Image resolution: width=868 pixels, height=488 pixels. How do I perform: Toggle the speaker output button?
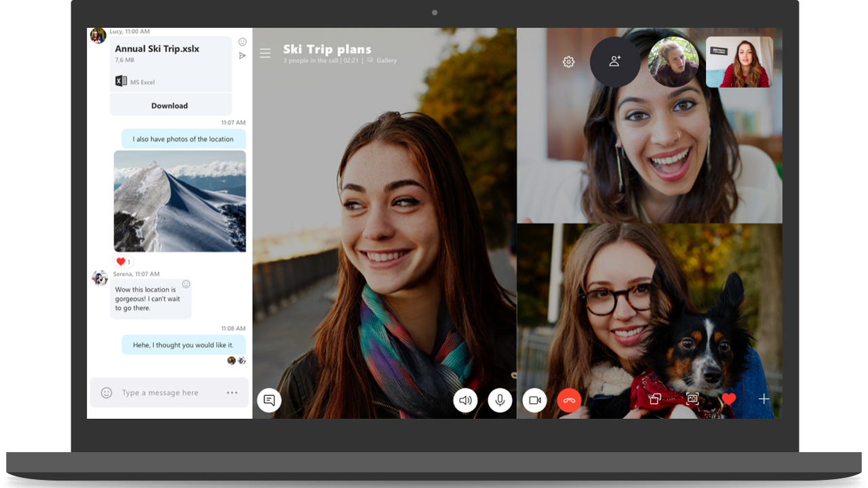(x=465, y=400)
